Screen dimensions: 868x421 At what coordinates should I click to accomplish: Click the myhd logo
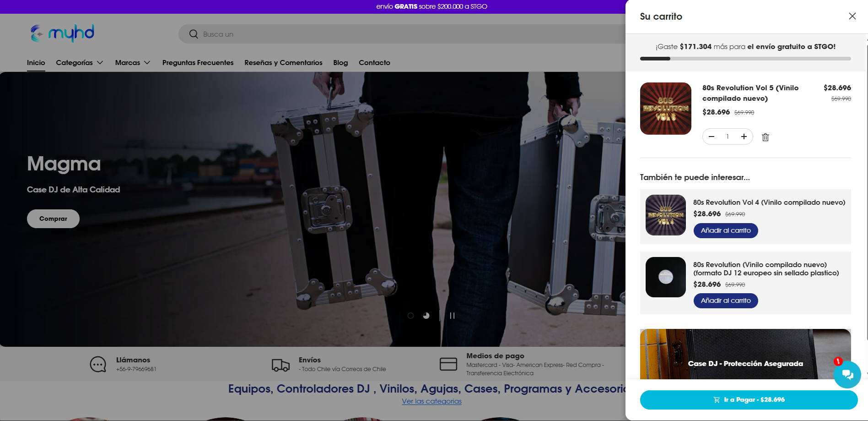point(62,33)
